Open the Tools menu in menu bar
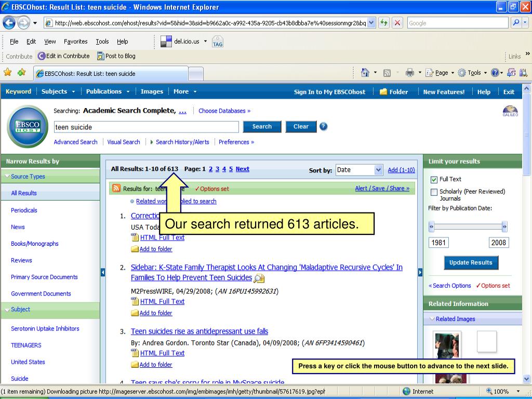The height and width of the screenshot is (399, 532). [x=102, y=42]
